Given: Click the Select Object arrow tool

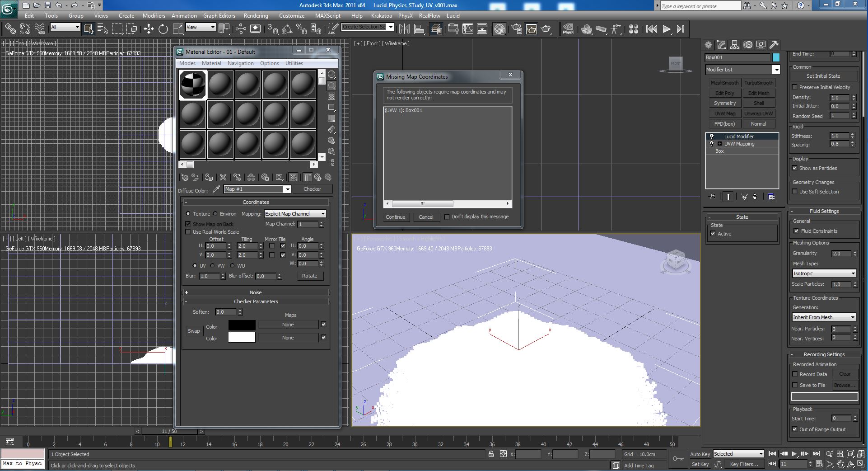Looking at the screenshot, I should click(88, 29).
